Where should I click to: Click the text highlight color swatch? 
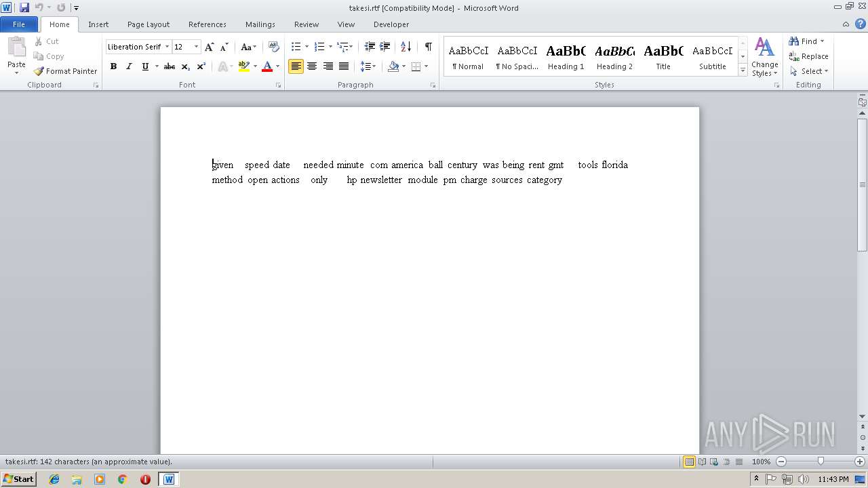click(x=244, y=66)
